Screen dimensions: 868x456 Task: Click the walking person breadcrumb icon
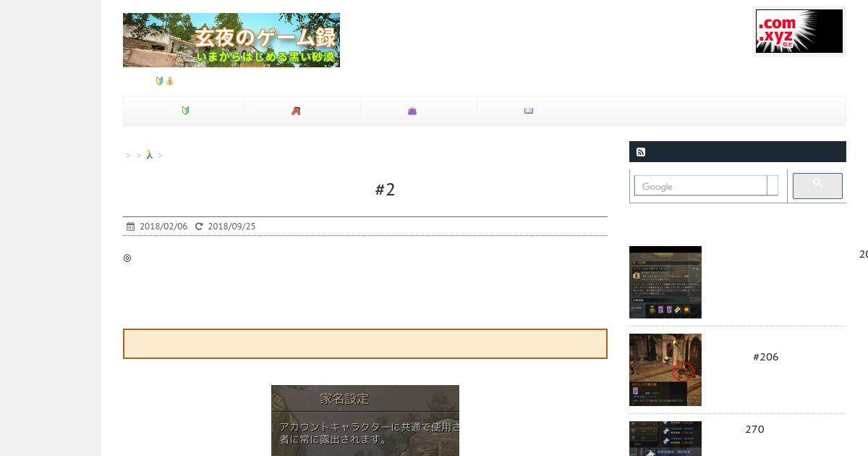(149, 155)
